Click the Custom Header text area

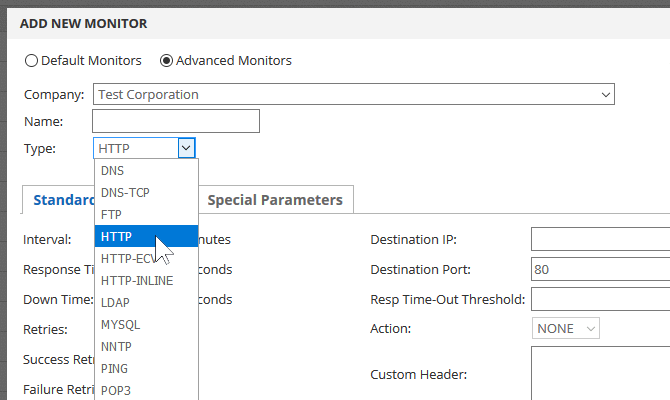pyautogui.click(x=600, y=373)
